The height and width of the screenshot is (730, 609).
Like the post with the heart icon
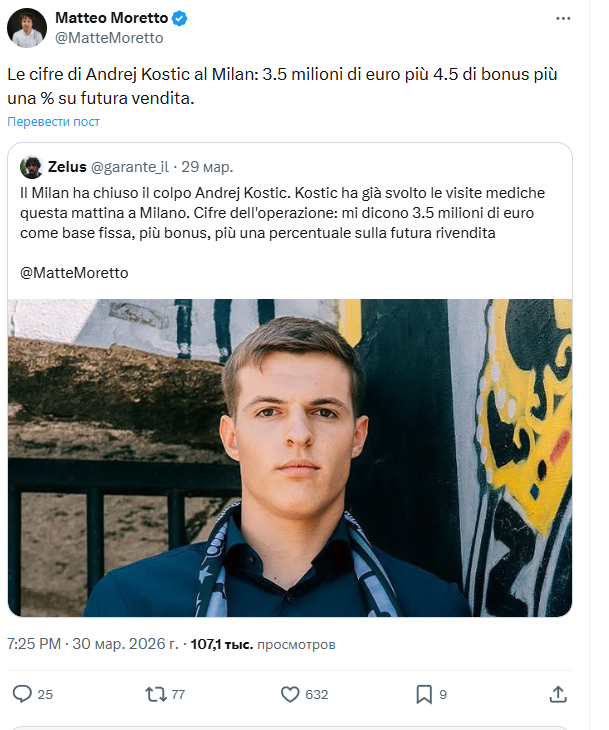[x=291, y=694]
